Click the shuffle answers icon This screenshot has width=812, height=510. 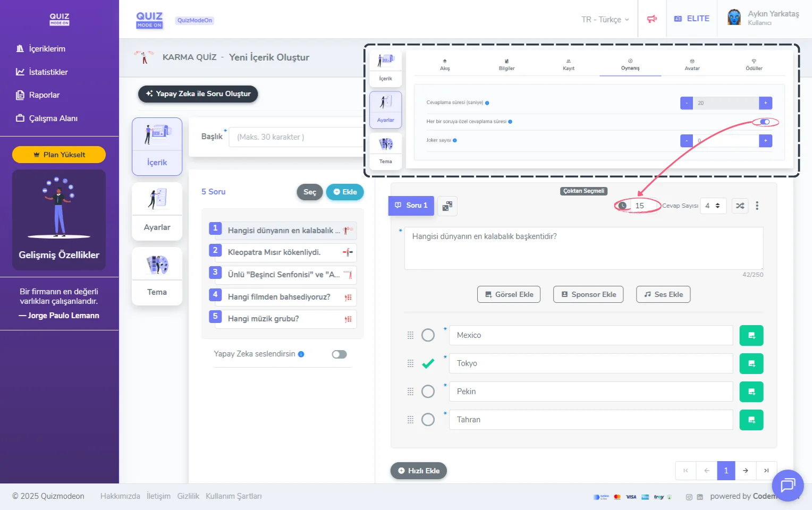(x=740, y=206)
